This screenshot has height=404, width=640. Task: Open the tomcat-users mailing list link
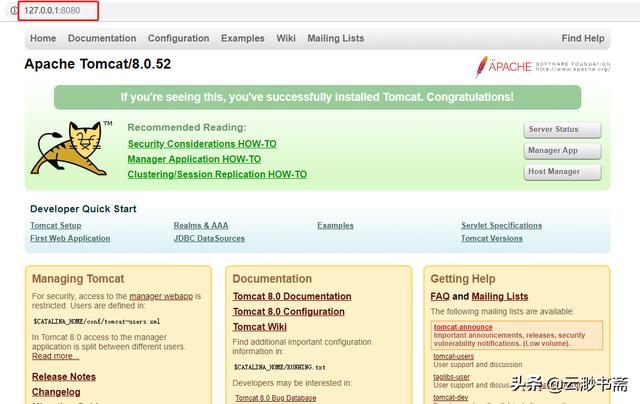tap(453, 356)
